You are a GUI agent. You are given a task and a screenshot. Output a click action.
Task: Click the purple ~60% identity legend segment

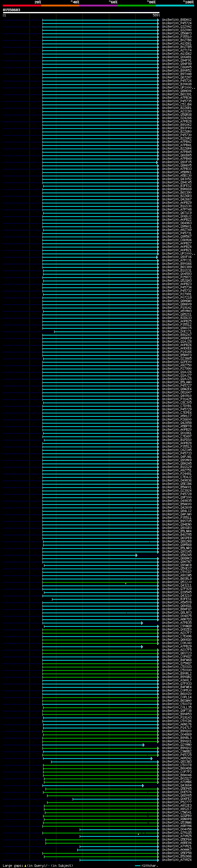[99, 6]
